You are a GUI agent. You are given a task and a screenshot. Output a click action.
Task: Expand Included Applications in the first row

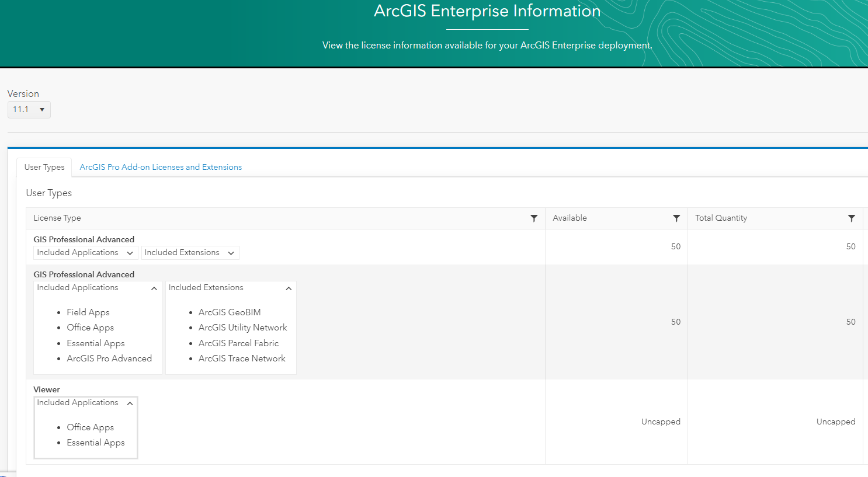85,252
